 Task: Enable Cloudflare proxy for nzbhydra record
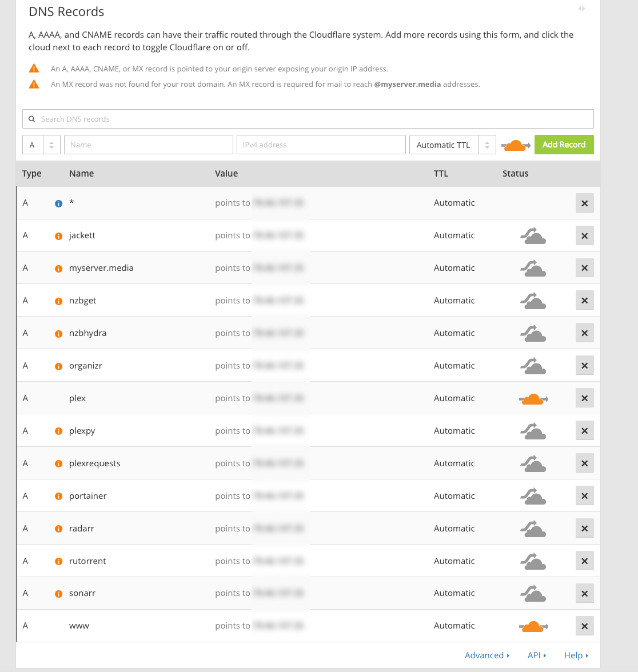pyautogui.click(x=533, y=334)
